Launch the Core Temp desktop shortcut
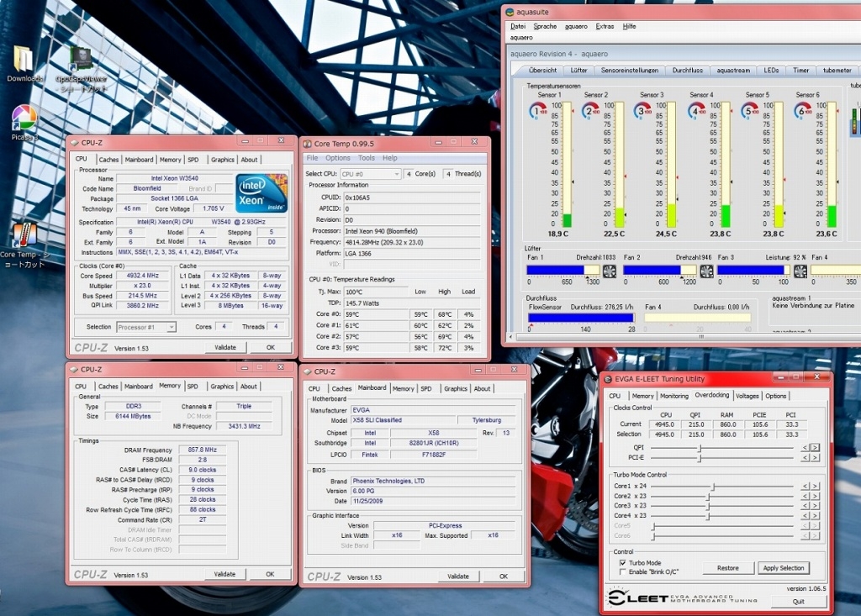This screenshot has width=861, height=616. point(24,245)
